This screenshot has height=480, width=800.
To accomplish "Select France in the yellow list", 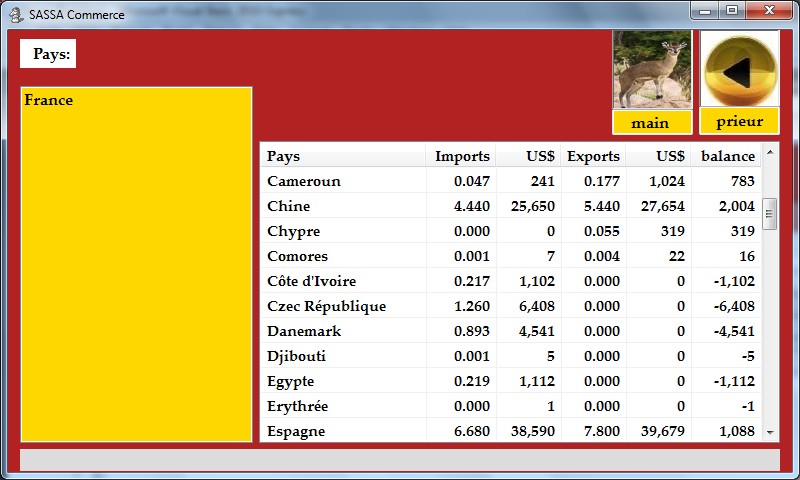I will pyautogui.click(x=49, y=100).
